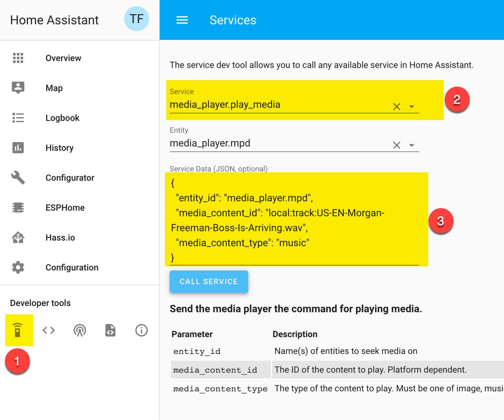
Task: Open the Overview menu item
Action: (63, 58)
